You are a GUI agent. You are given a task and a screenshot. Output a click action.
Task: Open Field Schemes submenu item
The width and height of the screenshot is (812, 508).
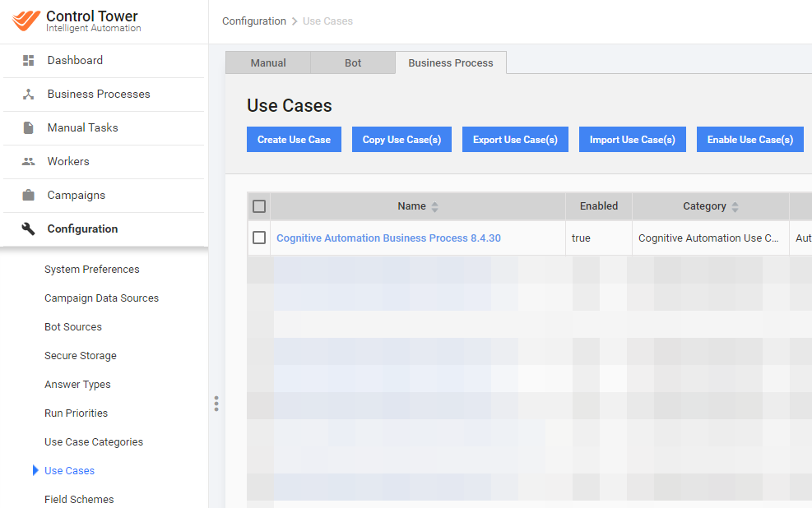[x=79, y=499]
